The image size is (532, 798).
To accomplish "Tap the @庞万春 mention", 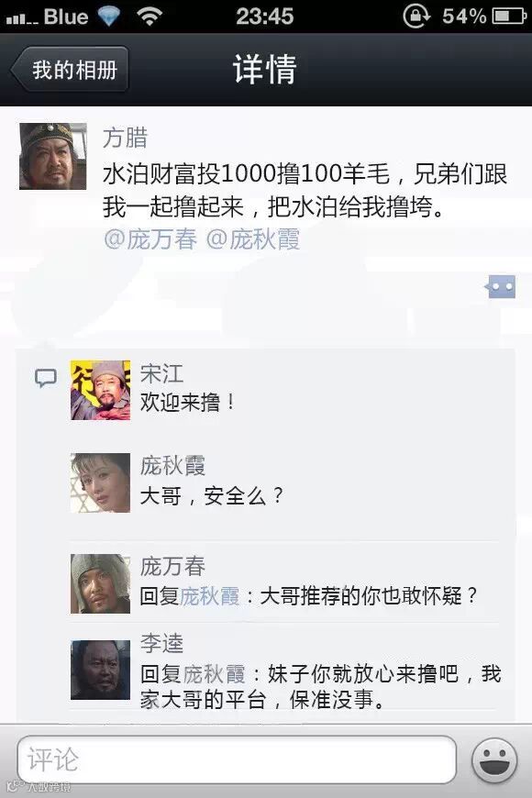I will (x=150, y=238).
